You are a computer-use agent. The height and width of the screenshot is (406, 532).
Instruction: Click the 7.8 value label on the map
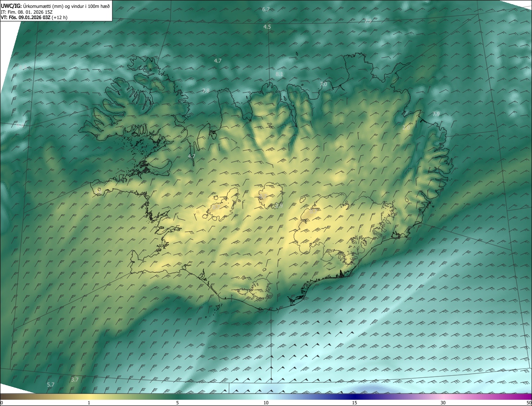(x=206, y=90)
